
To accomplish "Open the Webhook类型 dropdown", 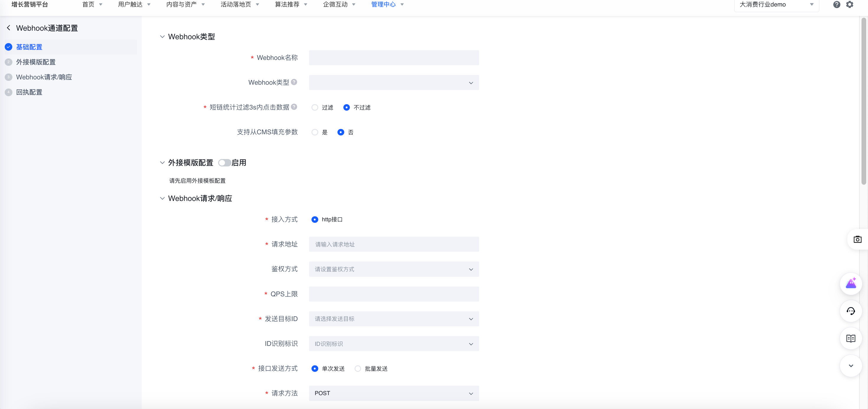I will click(x=394, y=83).
